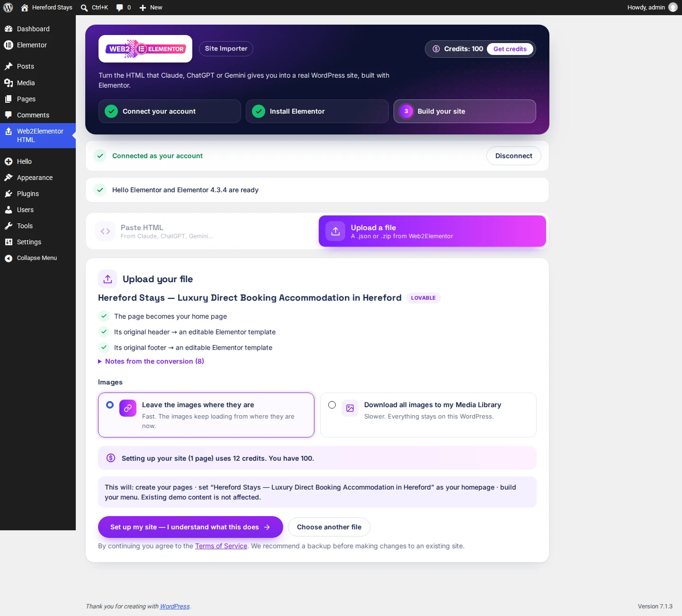Click "Version 7.1.3" footer text
The image size is (682, 616).
655,607
